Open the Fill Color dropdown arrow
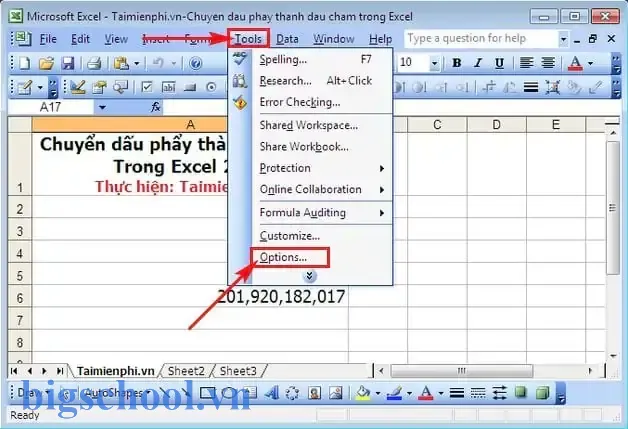Image resolution: width=628 pixels, height=429 pixels. [378, 393]
